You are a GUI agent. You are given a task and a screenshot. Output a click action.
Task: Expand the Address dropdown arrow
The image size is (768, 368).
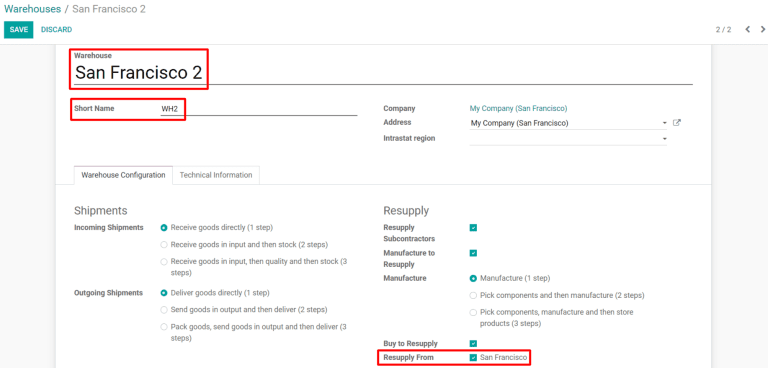[x=664, y=123]
